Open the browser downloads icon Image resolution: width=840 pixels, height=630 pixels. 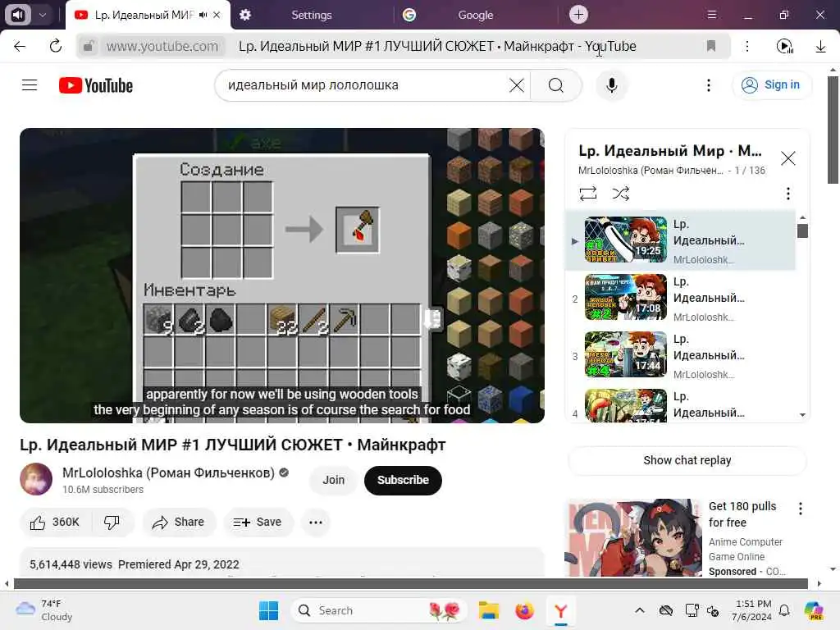820,47
